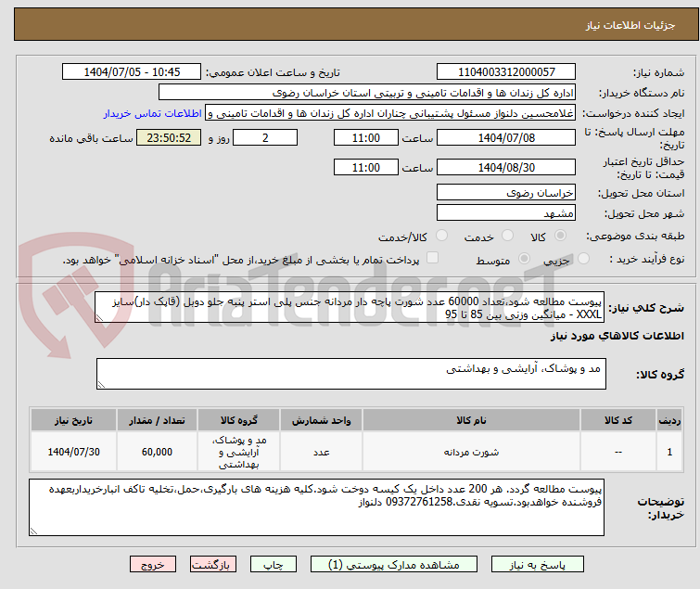Click the چاپ print button
The image size is (700, 589).
273,565
